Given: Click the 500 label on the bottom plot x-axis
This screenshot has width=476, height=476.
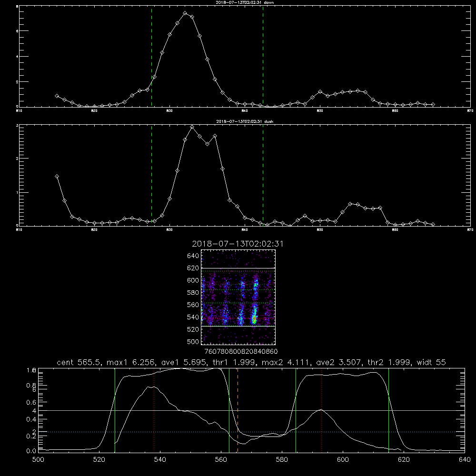Looking at the screenshot, I should [38, 460].
